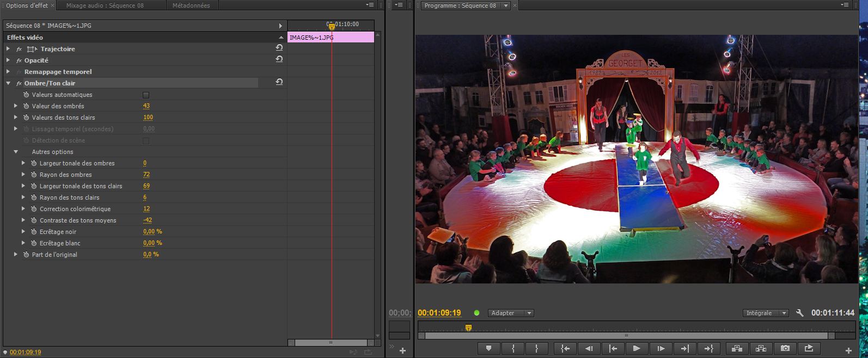Toggle the fx switch for Ombre/Ton clair
868x358 pixels.
(x=19, y=83)
